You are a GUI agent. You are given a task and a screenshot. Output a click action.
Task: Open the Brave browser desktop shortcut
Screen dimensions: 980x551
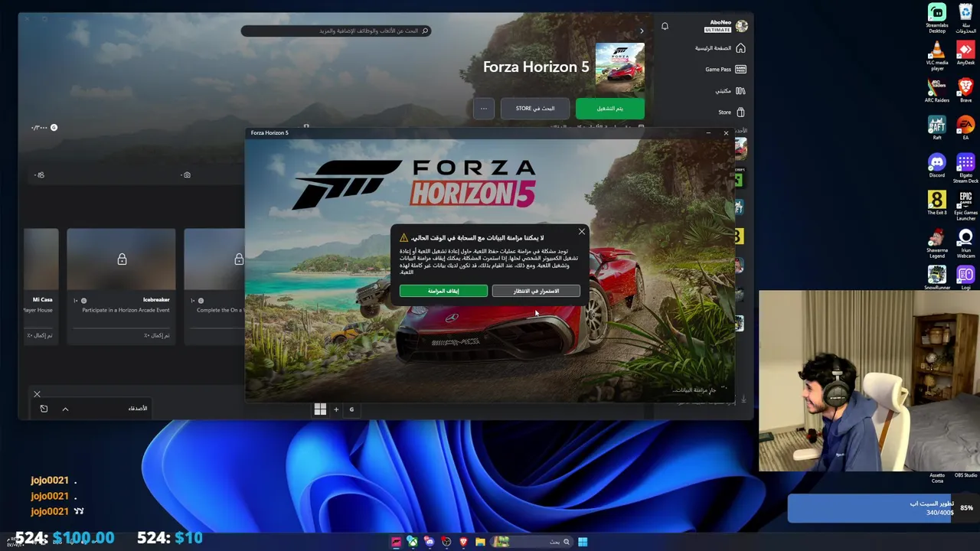point(965,90)
